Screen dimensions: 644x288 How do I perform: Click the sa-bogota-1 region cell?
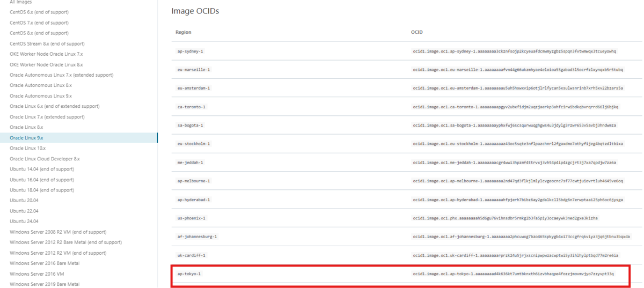(x=190, y=125)
